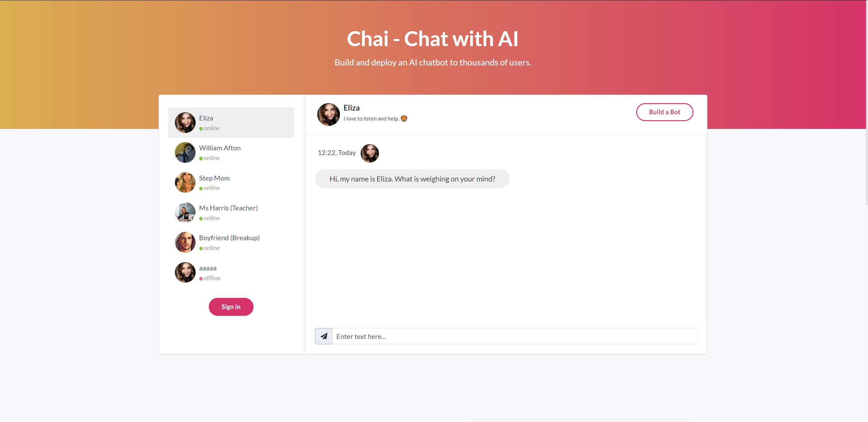Screen dimensions: 868x422
Task: Click the send message arrow icon
Action: [323, 336]
